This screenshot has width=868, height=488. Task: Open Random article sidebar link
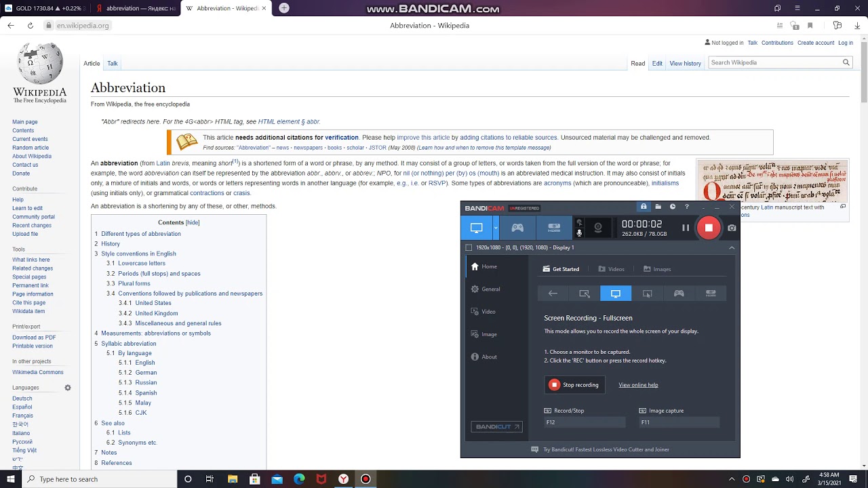31,148
